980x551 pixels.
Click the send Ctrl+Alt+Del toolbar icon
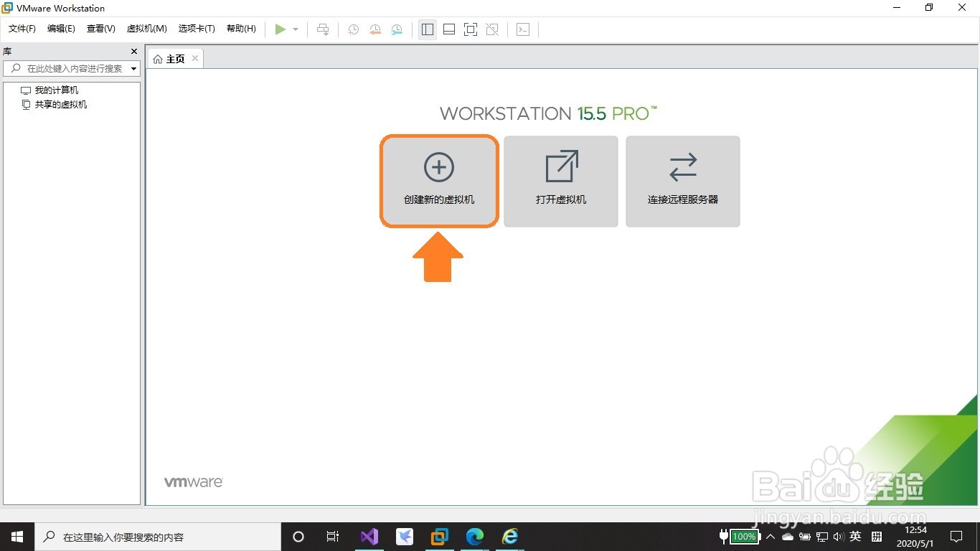coord(324,29)
